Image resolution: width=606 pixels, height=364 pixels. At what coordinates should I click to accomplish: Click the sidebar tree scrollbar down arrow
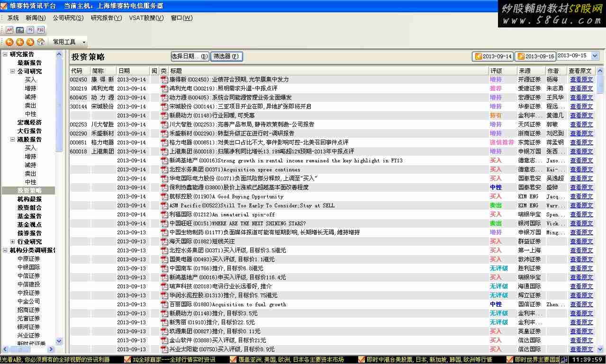coord(59,341)
